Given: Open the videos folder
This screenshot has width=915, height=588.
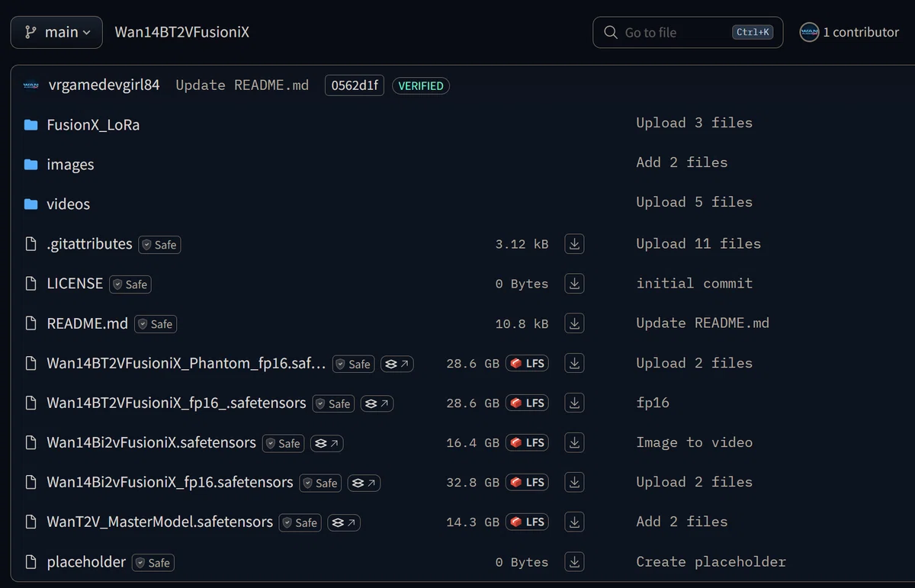Looking at the screenshot, I should click(x=68, y=204).
